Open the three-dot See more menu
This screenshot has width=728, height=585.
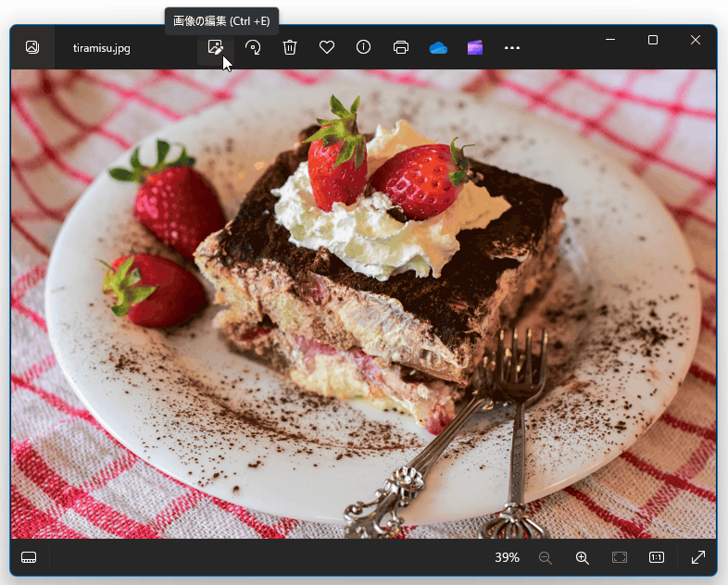pyautogui.click(x=512, y=47)
